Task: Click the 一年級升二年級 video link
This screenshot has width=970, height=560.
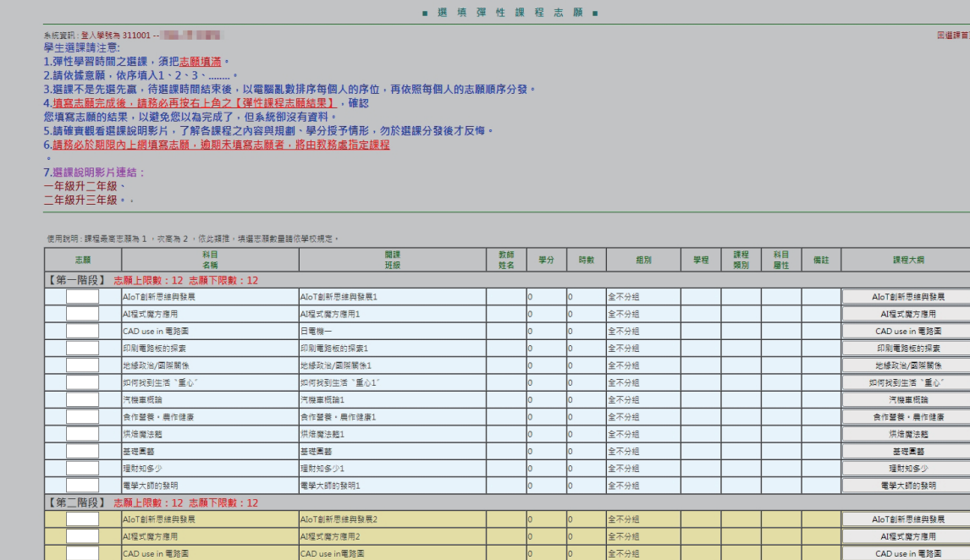Action: [80, 186]
